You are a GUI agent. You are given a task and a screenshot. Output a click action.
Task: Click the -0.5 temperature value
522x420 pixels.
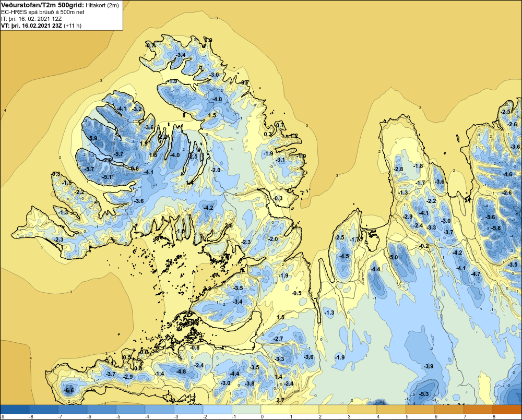click(296, 293)
